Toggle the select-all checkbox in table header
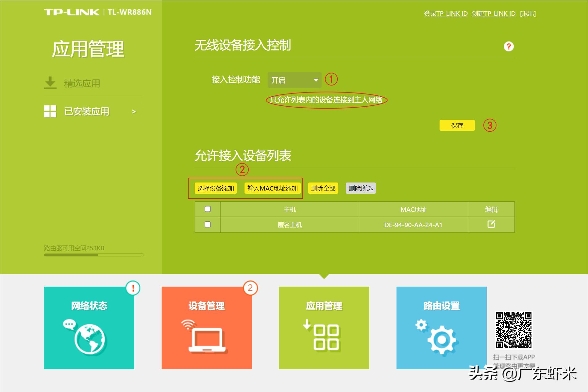 pos(208,209)
